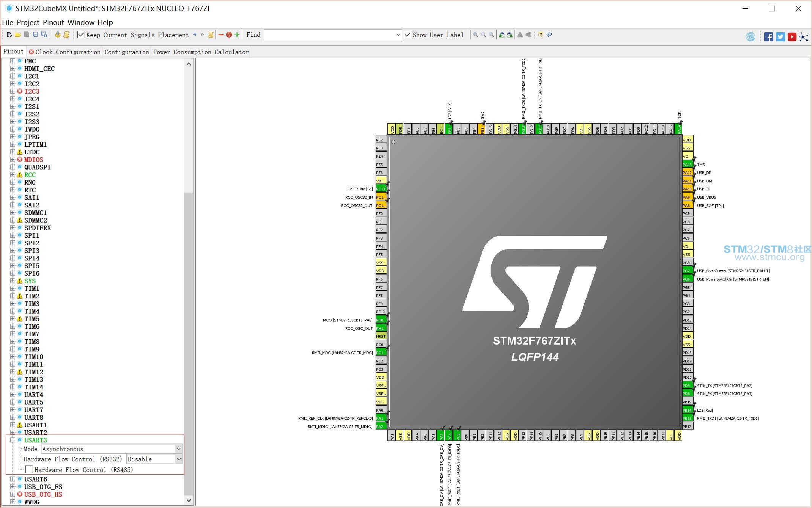
Task: Click the ST community network icon
Action: pos(803,37)
